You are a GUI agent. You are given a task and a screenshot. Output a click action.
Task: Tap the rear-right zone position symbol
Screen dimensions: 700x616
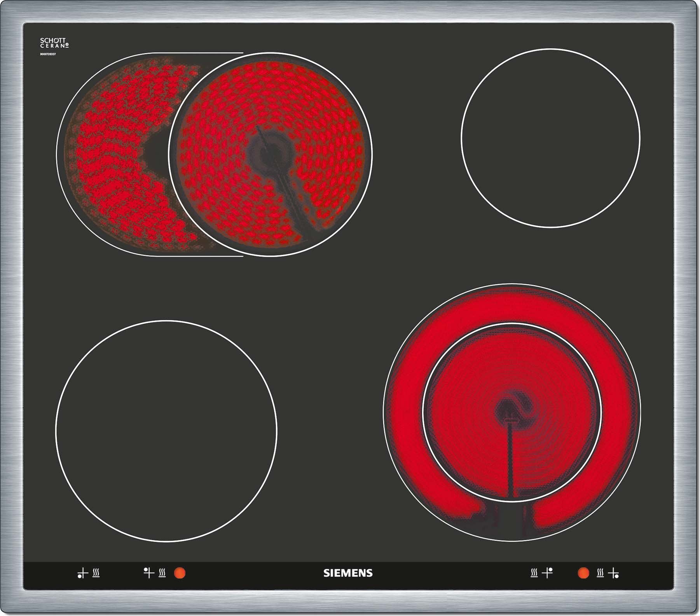pyautogui.click(x=547, y=572)
